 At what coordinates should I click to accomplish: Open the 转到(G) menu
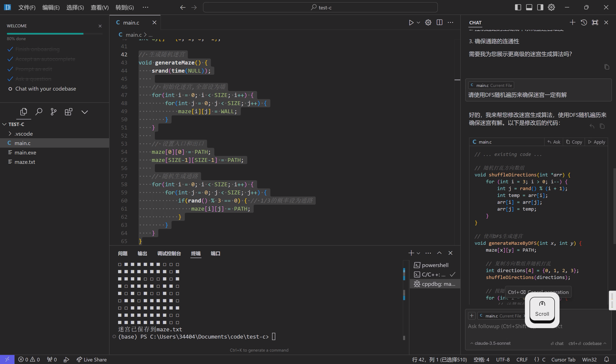click(125, 7)
